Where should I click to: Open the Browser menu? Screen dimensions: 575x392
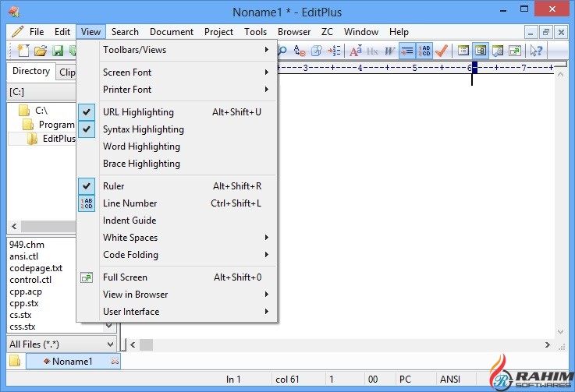294,32
